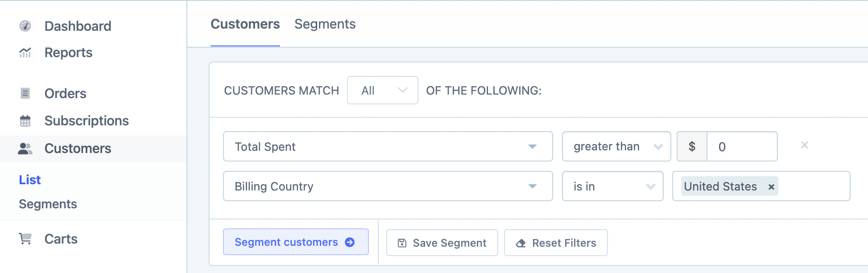868x273 pixels.
Task: Expand the 'greater than' operator dropdown
Action: [658, 146]
